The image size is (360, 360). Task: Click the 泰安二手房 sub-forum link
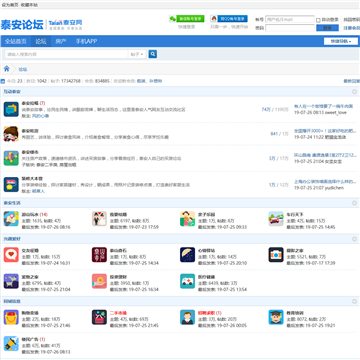(x=47, y=165)
